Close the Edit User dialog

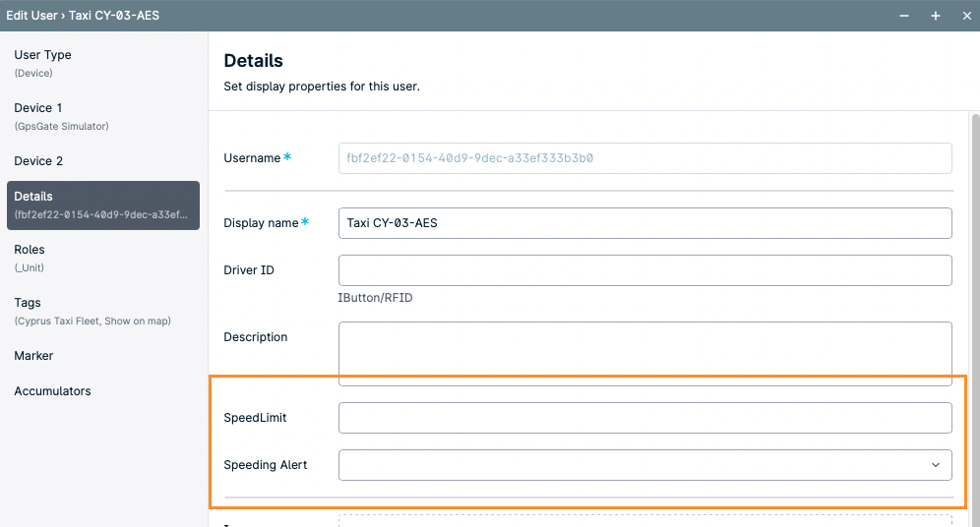967,16
